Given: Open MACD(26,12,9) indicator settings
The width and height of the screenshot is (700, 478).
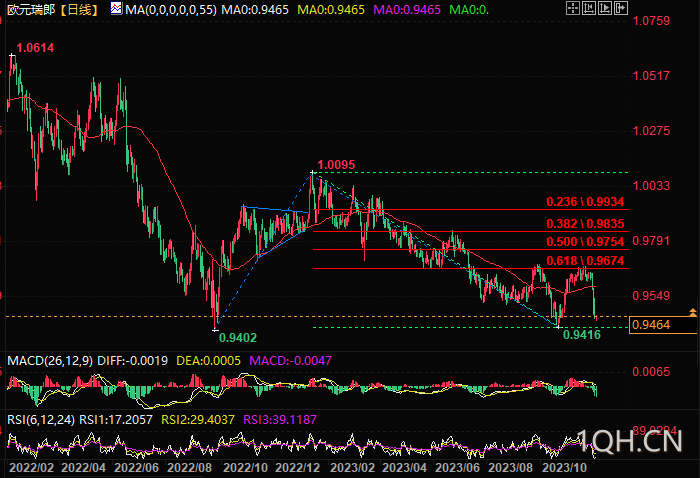Looking at the screenshot, I should pyautogui.click(x=50, y=361).
